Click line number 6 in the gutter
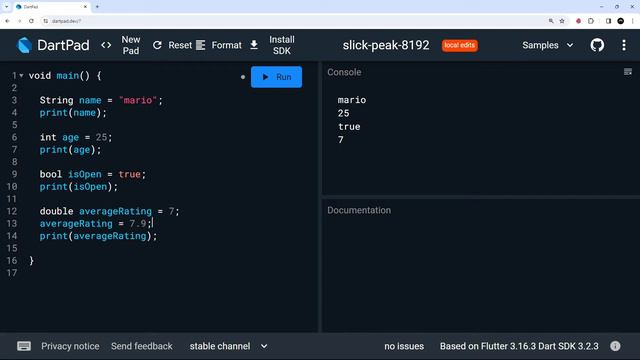 14,137
